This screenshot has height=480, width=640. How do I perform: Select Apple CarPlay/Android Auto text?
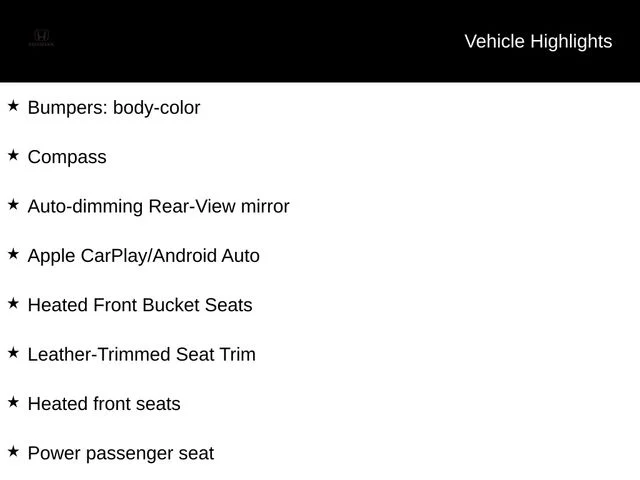pyautogui.click(x=144, y=256)
